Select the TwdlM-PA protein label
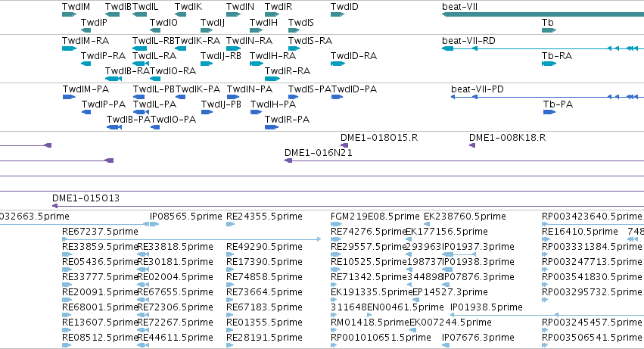The height and width of the screenshot is (349, 644). [x=86, y=89]
